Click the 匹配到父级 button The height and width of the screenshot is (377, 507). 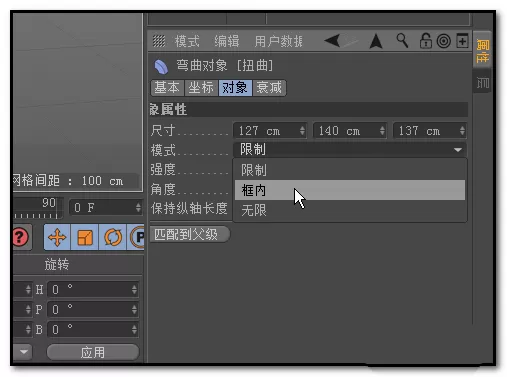[189, 234]
